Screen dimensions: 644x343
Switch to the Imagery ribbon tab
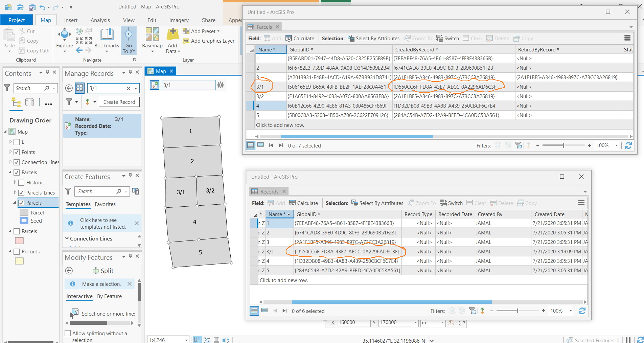pos(179,20)
